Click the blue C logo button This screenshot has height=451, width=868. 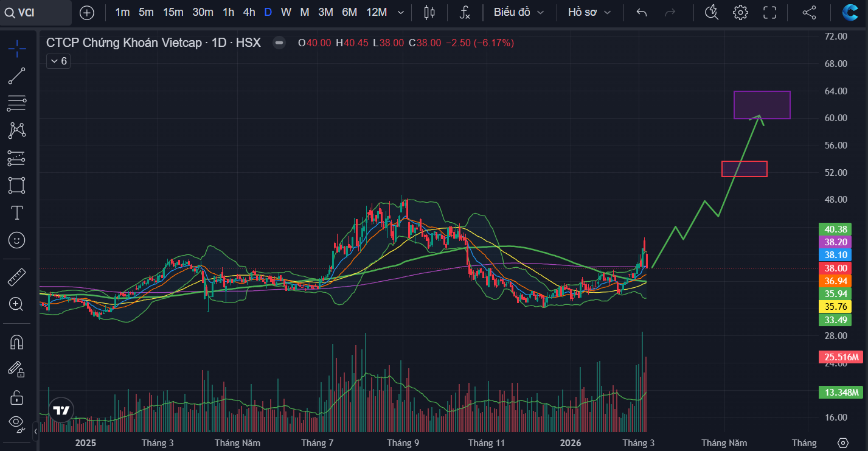point(850,12)
